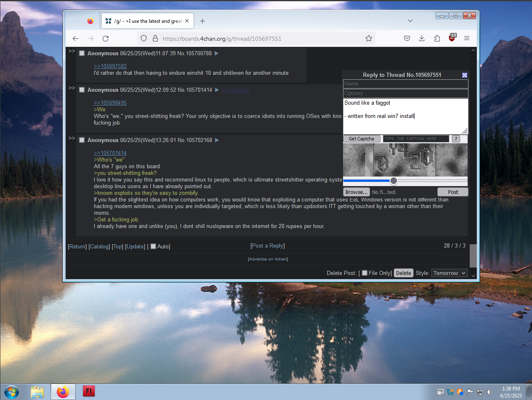Select the /g/ thread browser tab

click(x=147, y=21)
